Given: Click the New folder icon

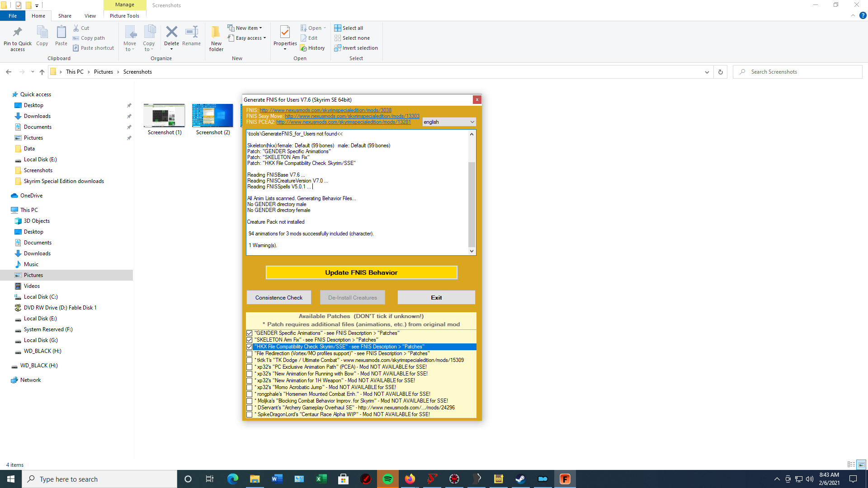Looking at the screenshot, I should tap(216, 32).
